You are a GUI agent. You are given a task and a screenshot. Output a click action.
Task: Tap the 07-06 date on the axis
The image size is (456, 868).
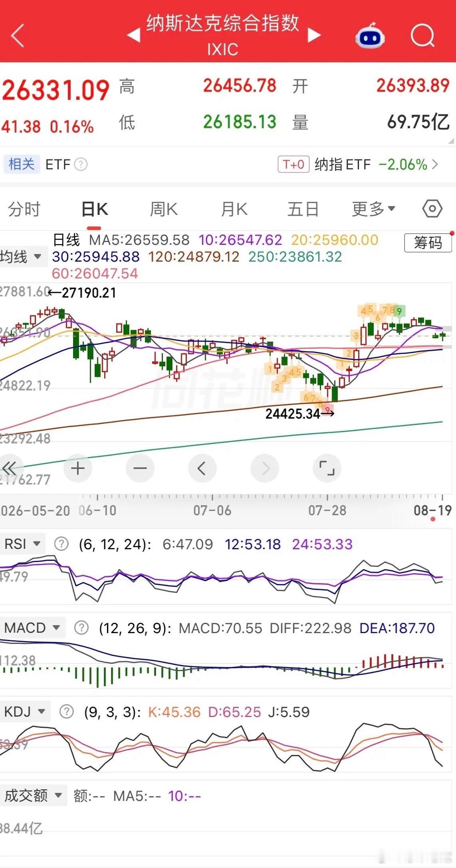point(212,510)
